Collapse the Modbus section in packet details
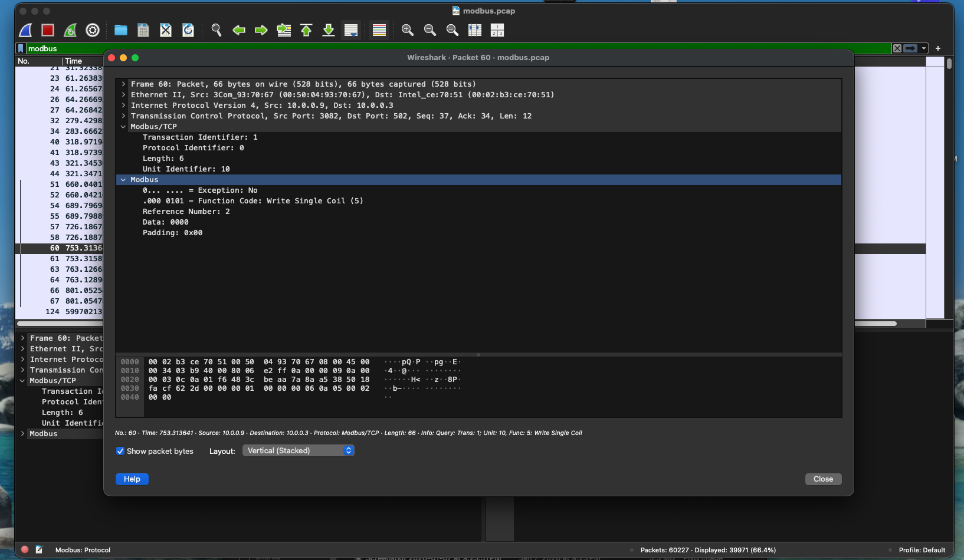964x560 pixels. coord(123,180)
